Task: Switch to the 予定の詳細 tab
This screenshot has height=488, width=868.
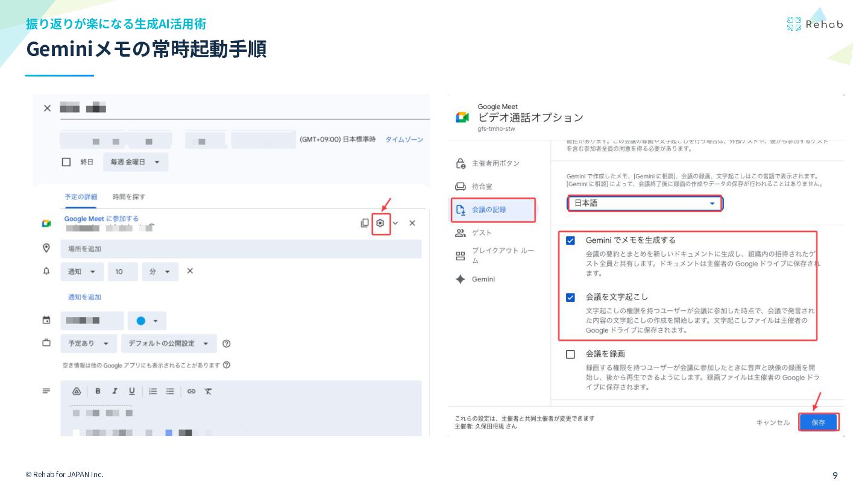Action: point(81,197)
